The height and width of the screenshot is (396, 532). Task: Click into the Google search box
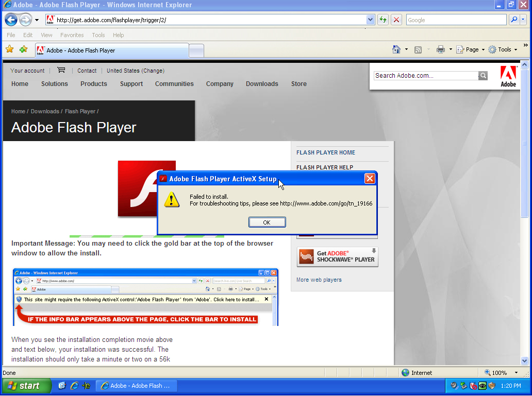pyautogui.click(x=456, y=20)
